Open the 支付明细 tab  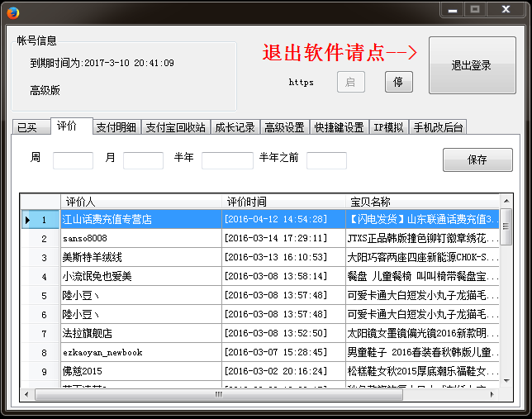(x=116, y=127)
